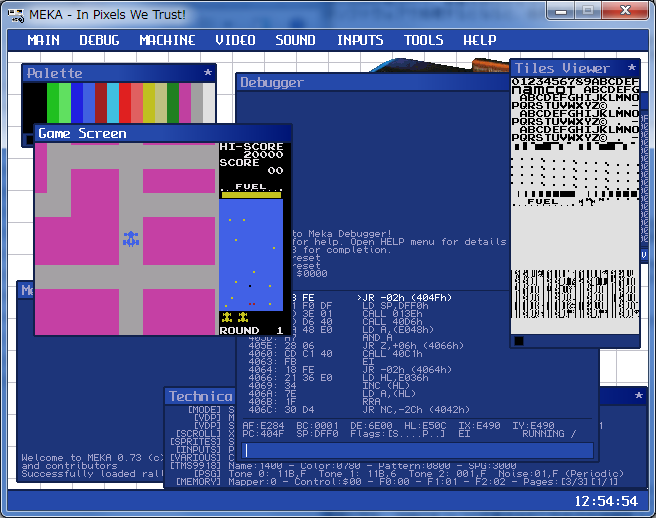
Task: Close Palette window via star icon
Action: 208,73
